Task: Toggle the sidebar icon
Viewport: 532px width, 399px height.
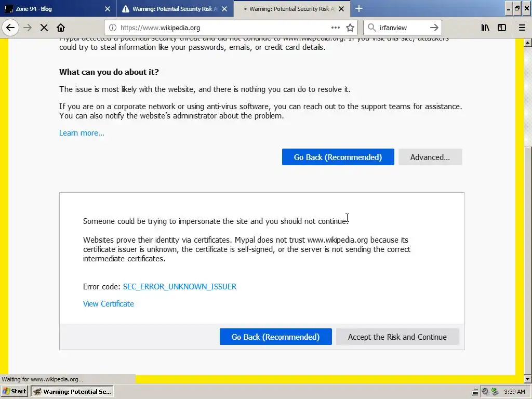Action: tap(502, 28)
